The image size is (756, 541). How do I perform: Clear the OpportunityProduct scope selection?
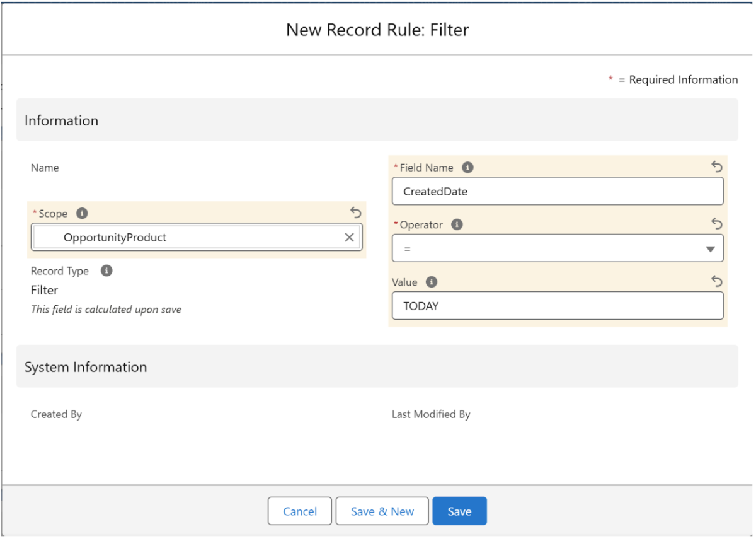pos(349,238)
